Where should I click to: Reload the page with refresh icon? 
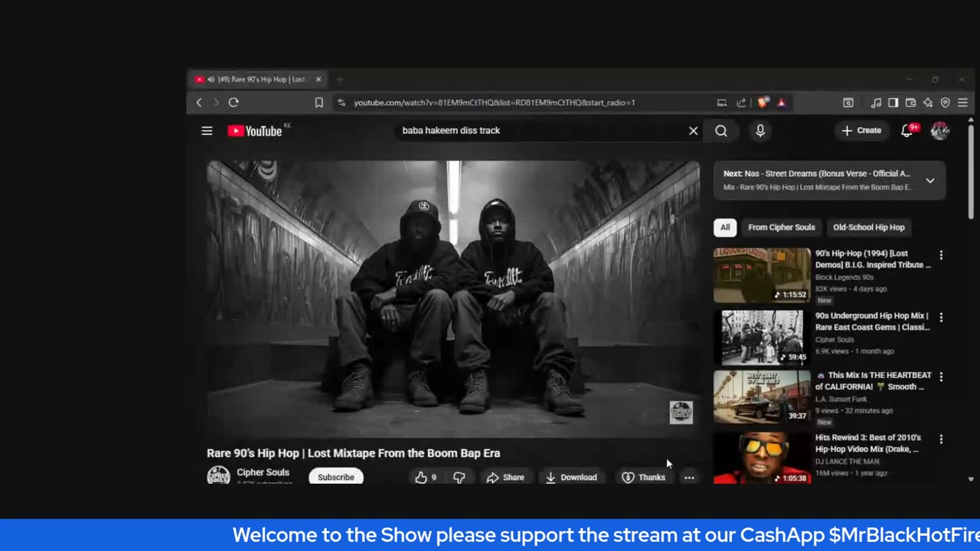click(x=234, y=103)
